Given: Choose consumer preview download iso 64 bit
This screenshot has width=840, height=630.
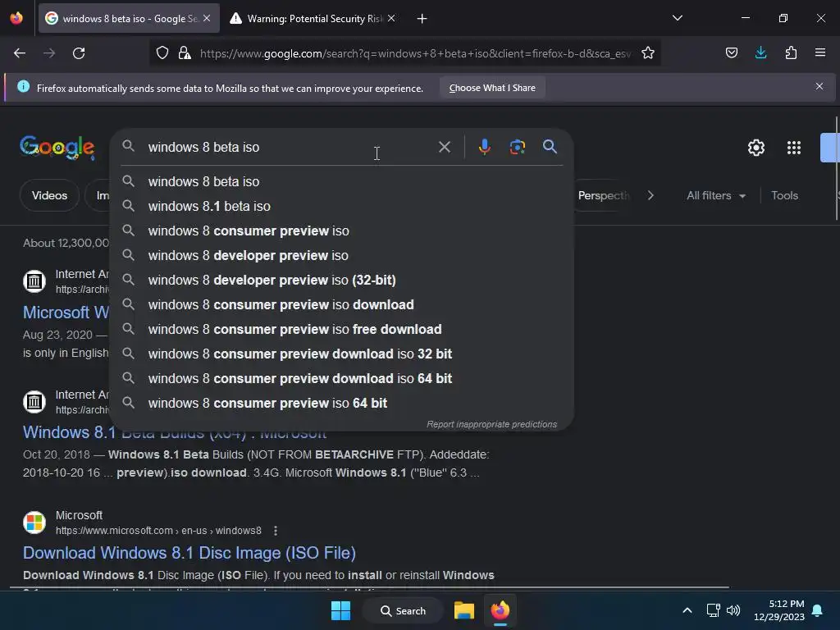Looking at the screenshot, I should (342, 379).
